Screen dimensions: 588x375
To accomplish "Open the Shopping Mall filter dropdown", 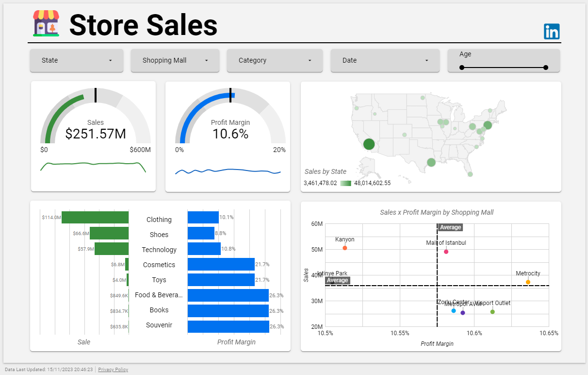I will click(175, 60).
